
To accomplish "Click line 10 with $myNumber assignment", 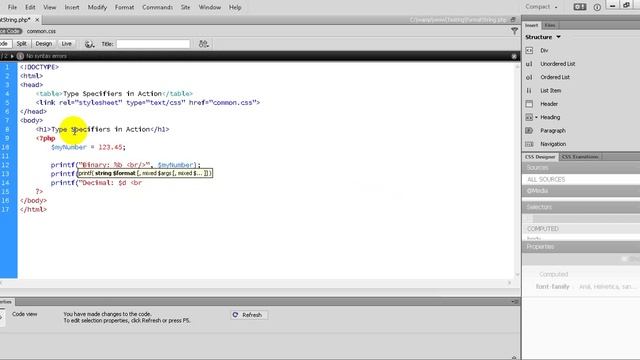I will point(88,147).
